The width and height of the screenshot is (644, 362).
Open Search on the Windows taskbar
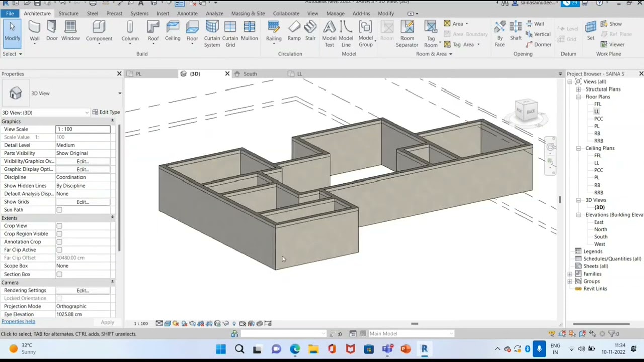(239, 349)
